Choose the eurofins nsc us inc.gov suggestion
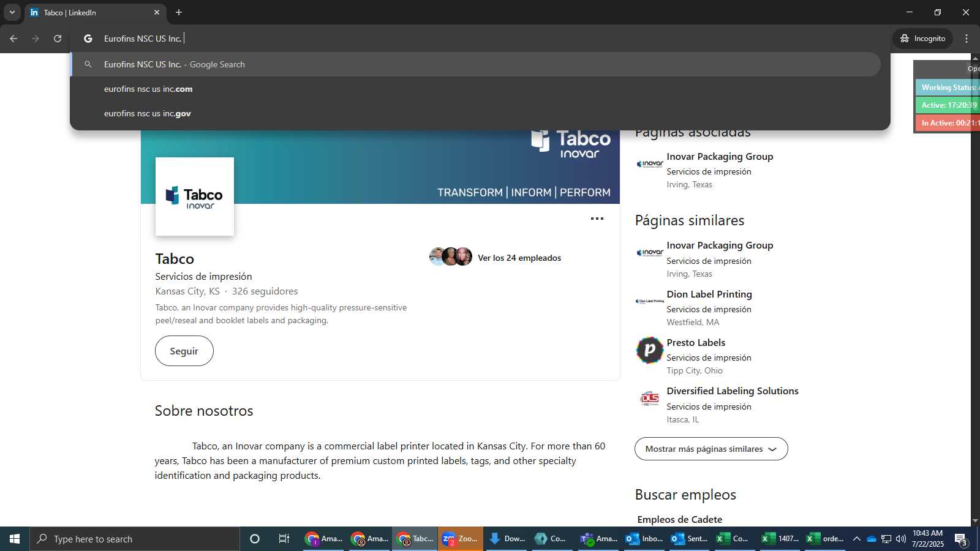 click(x=477, y=113)
